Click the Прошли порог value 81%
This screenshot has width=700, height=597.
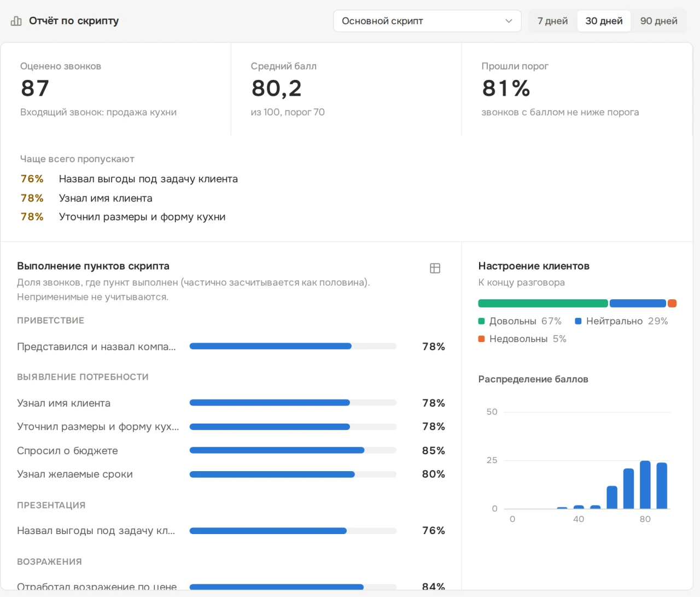[x=506, y=88]
